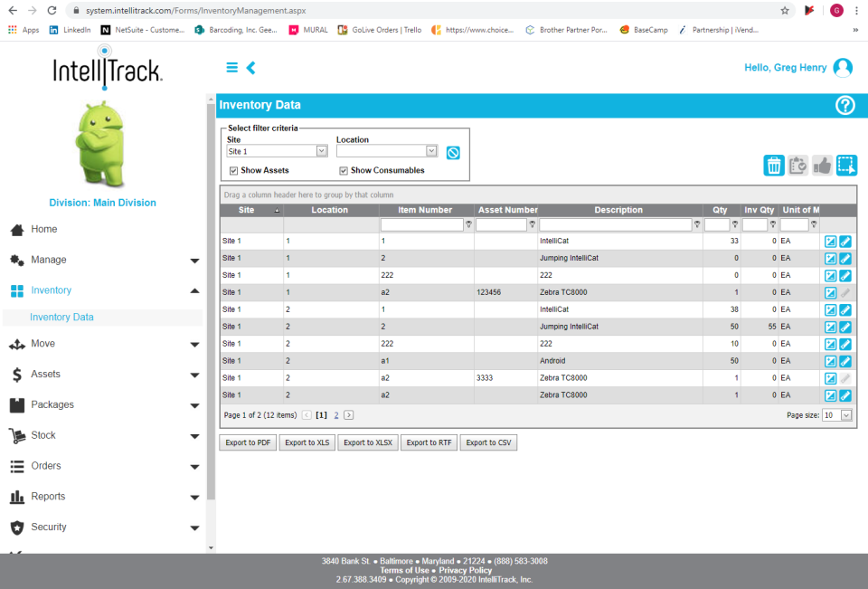Collapse the Inventory menu arrow
Screen dimensions: 868x589
pyautogui.click(x=194, y=291)
